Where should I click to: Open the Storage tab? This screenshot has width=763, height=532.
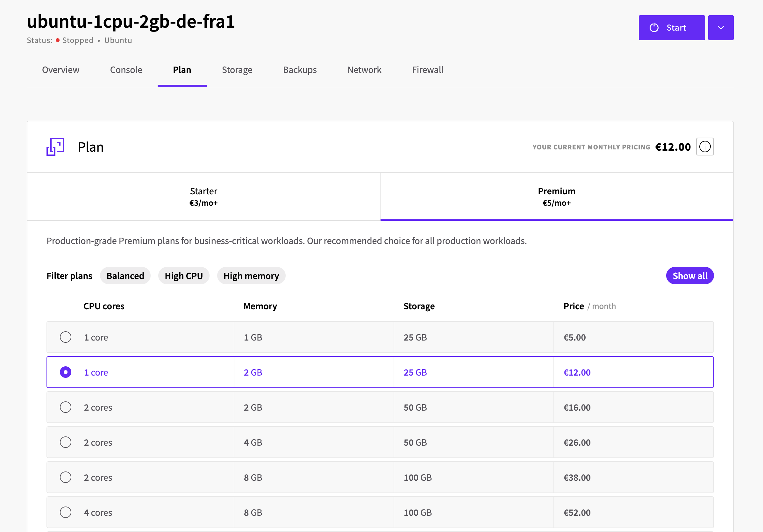[x=237, y=70]
